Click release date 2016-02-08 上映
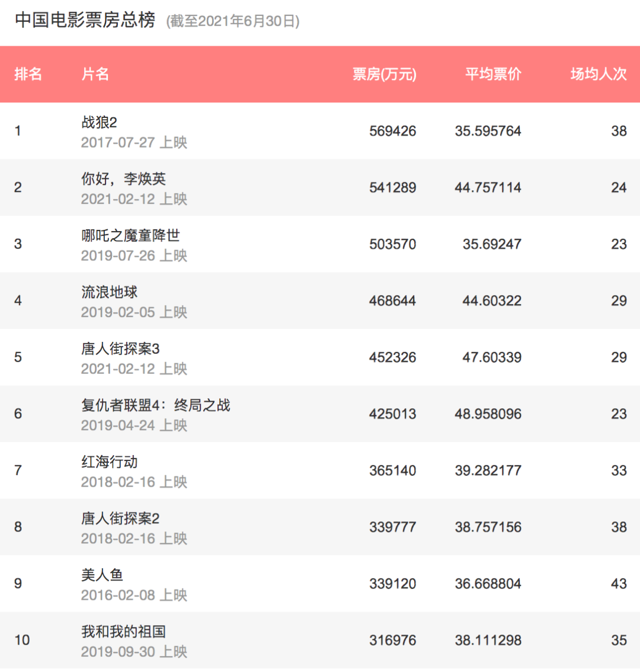 tap(134, 595)
